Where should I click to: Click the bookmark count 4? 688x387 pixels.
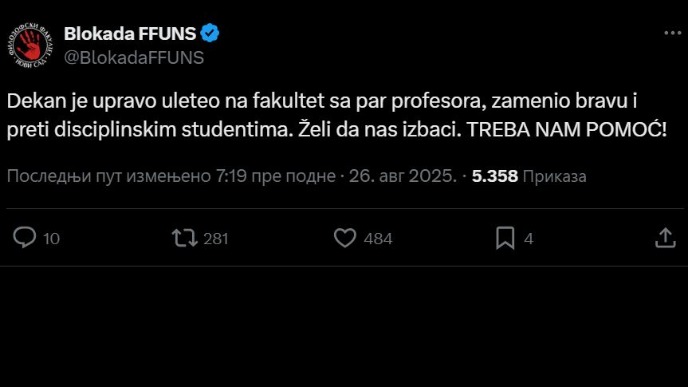[528, 239]
